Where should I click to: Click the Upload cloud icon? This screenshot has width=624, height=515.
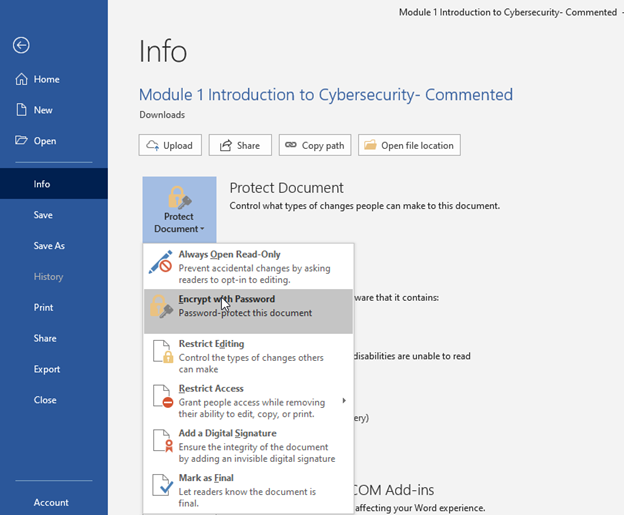[x=152, y=145]
